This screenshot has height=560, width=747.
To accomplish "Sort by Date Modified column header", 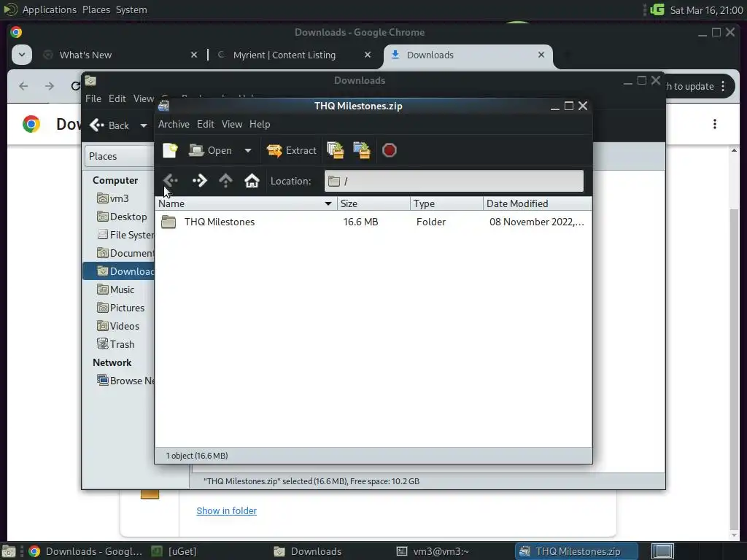I will (538, 204).
